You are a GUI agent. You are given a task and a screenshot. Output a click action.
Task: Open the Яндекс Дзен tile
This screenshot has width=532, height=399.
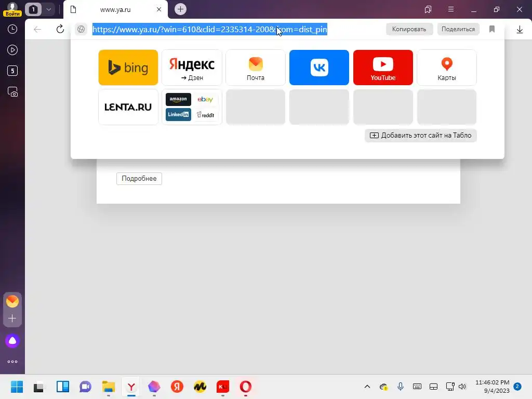pos(192,68)
